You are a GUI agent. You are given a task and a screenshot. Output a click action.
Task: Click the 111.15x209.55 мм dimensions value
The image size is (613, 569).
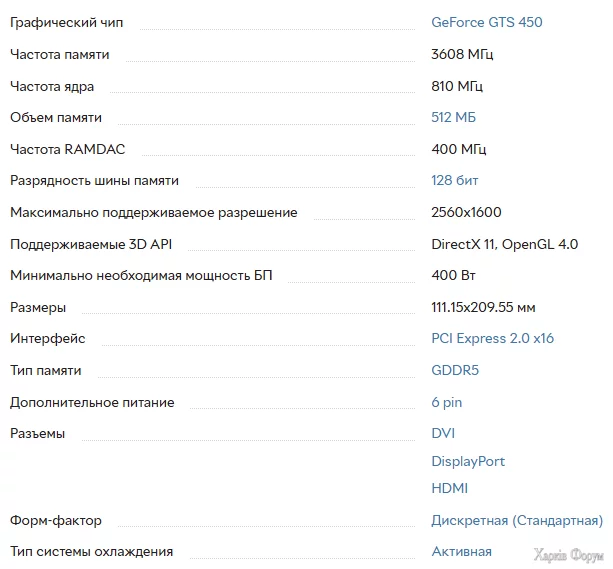pyautogui.click(x=483, y=307)
